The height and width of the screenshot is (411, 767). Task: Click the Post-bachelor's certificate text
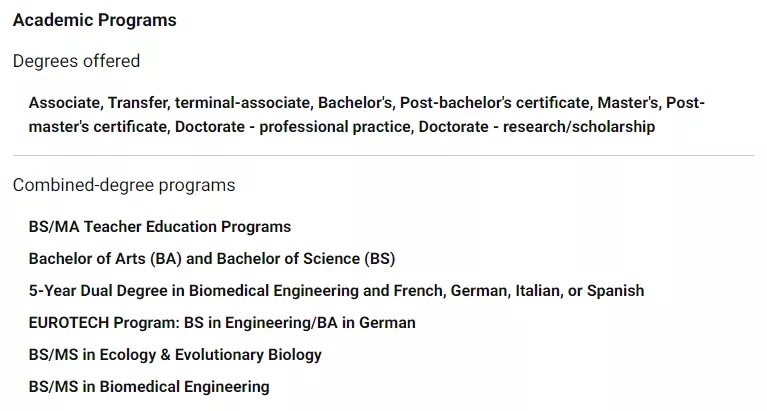coord(494,103)
